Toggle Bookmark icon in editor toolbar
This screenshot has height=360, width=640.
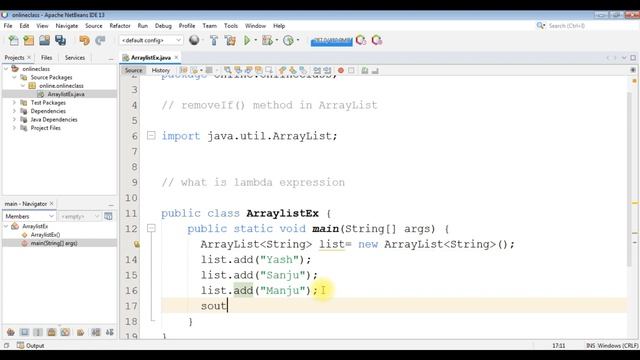(x=302, y=70)
